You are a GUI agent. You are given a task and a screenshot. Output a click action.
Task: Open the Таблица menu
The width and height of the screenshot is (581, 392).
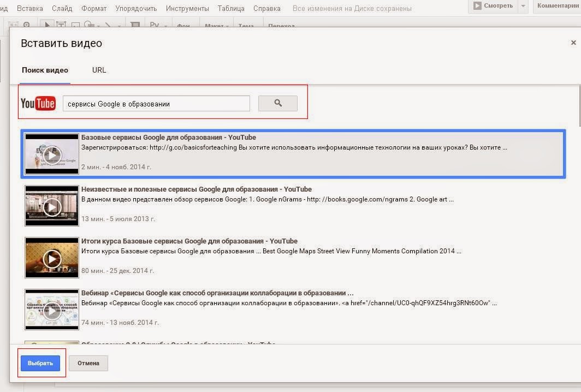click(x=231, y=8)
